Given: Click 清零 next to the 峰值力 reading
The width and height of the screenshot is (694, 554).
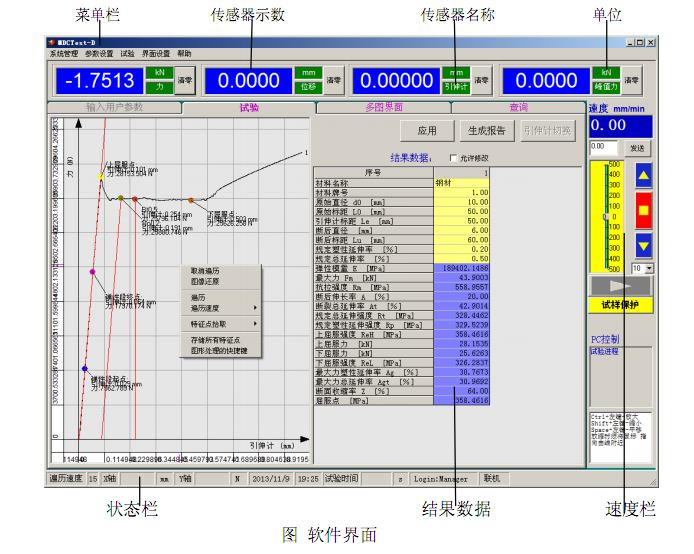Looking at the screenshot, I should (632, 80).
